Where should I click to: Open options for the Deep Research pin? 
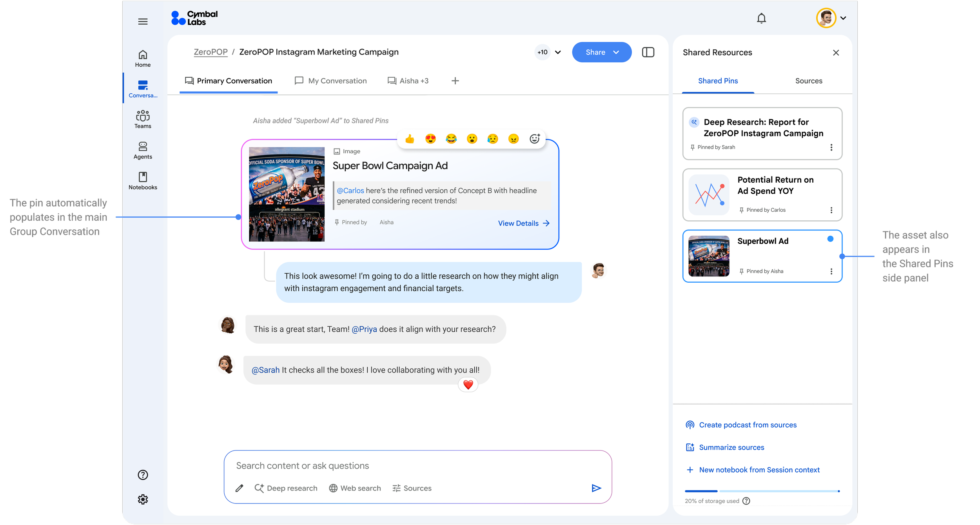coord(831,147)
